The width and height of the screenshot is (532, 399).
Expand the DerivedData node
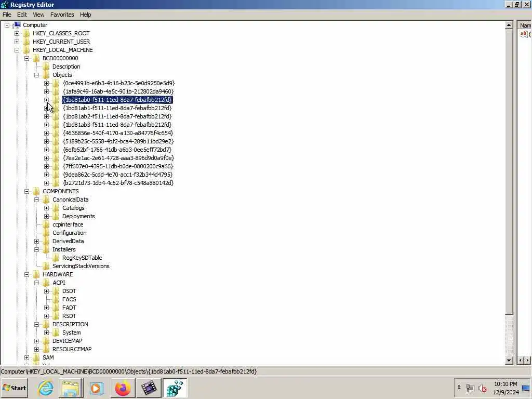click(37, 241)
